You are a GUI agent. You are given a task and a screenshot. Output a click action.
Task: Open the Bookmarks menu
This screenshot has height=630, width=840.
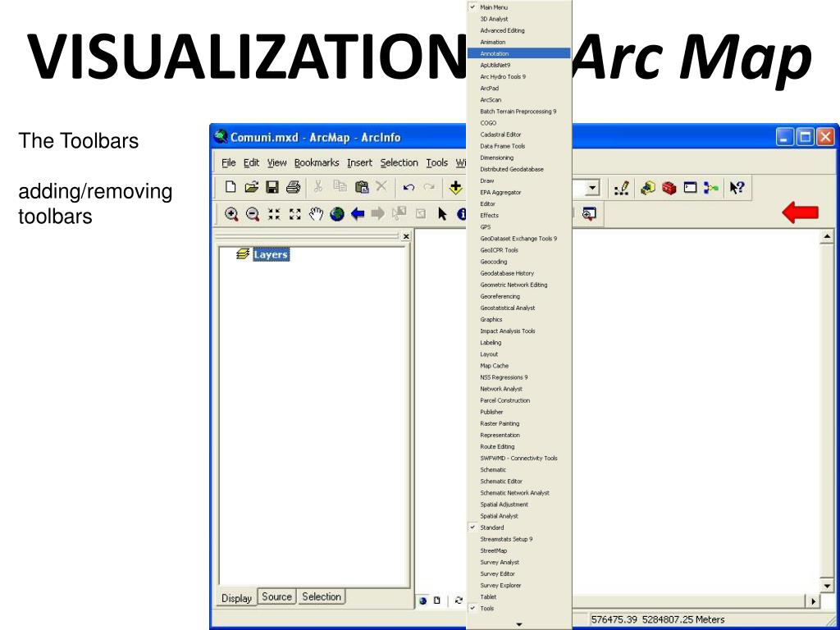pyautogui.click(x=317, y=163)
